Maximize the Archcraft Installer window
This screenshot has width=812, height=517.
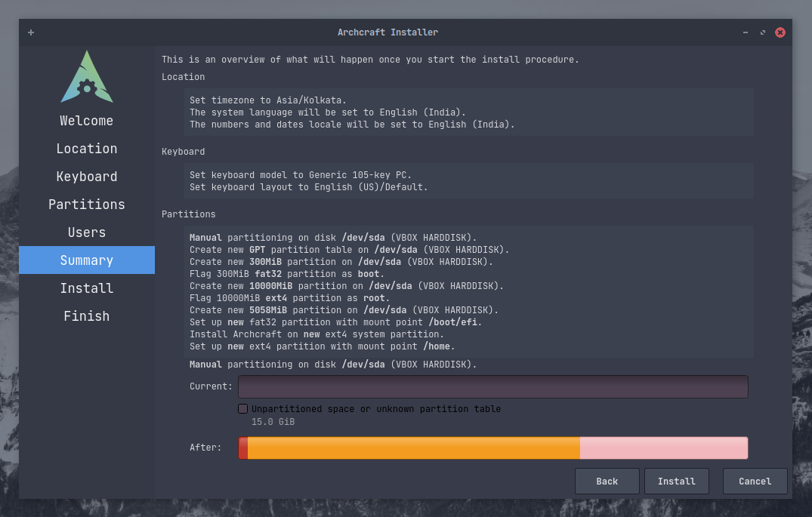point(763,32)
